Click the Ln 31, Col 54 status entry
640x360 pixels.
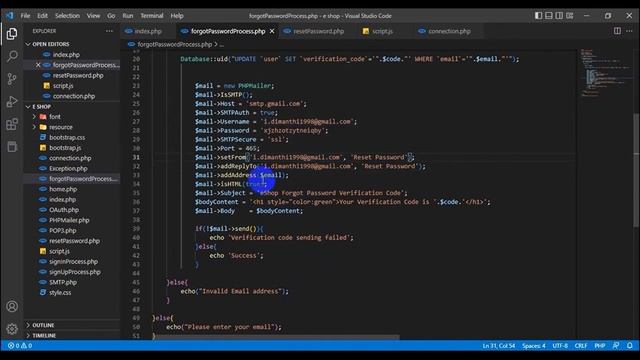498,346
